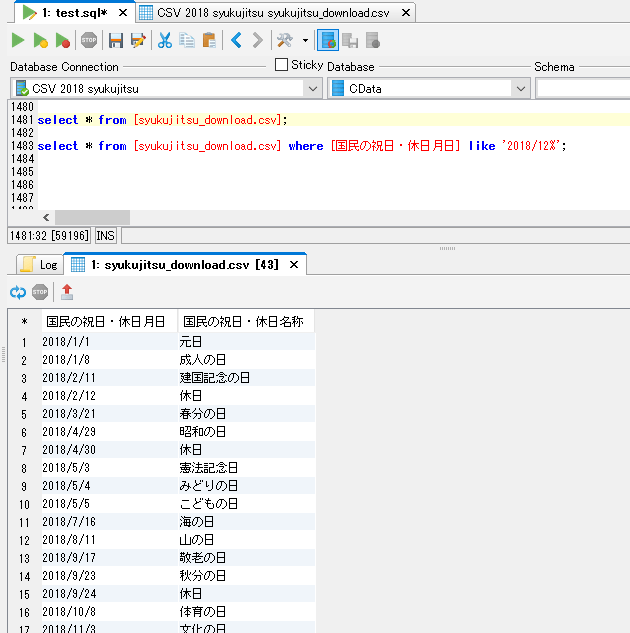
Task: Switch to the Log tab
Action: coord(40,265)
